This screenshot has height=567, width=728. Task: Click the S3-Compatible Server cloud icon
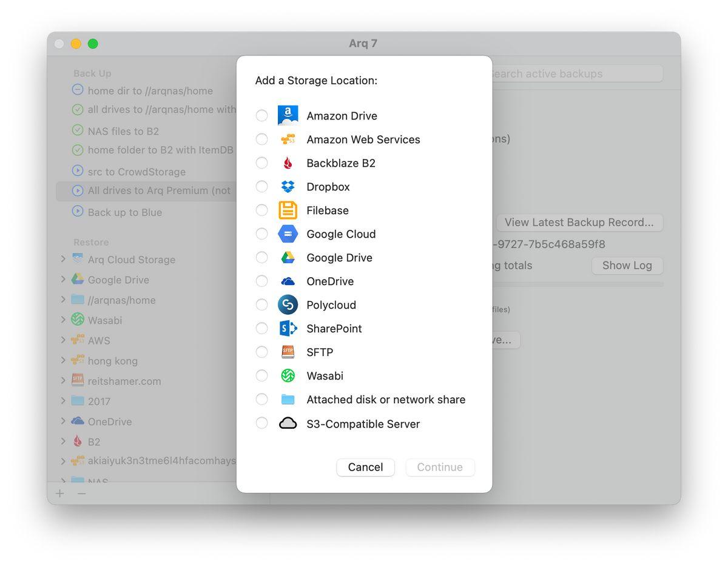tap(288, 423)
